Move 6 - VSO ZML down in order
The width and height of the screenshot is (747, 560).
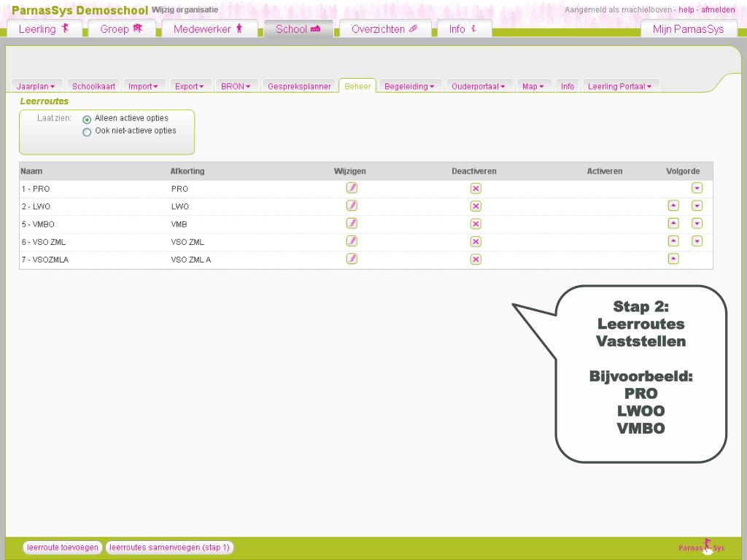pyautogui.click(x=697, y=241)
